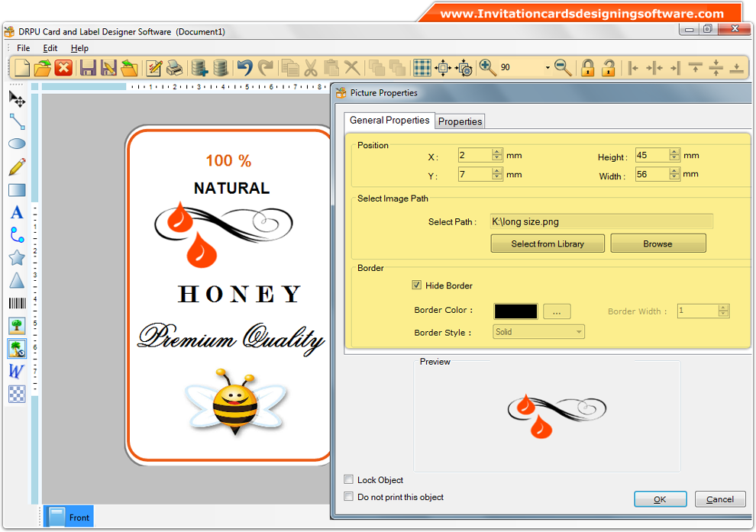The width and height of the screenshot is (756, 532).
Task: Open the Edit menu
Action: [x=50, y=47]
